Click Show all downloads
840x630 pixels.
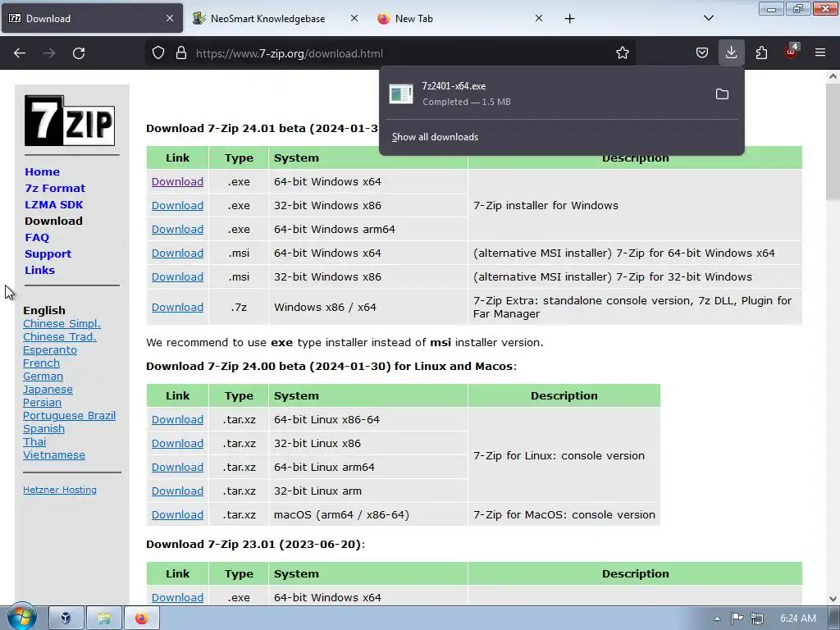click(435, 137)
